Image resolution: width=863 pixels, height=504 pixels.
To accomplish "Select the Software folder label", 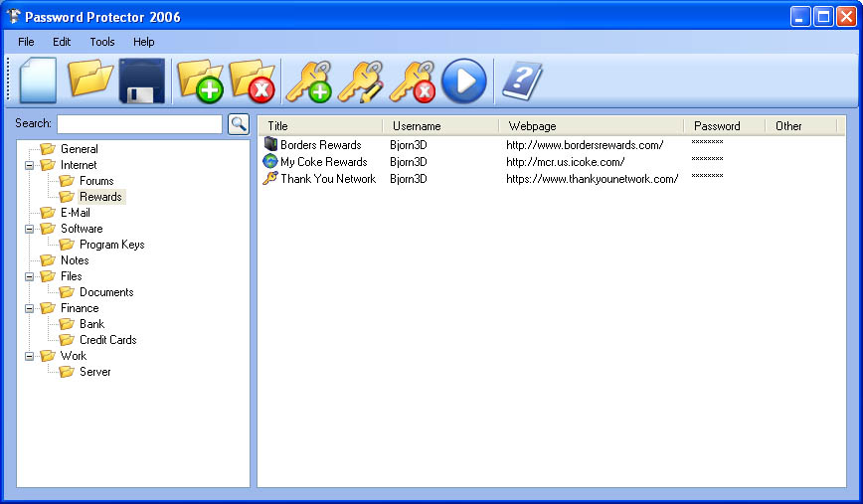I will [82, 229].
